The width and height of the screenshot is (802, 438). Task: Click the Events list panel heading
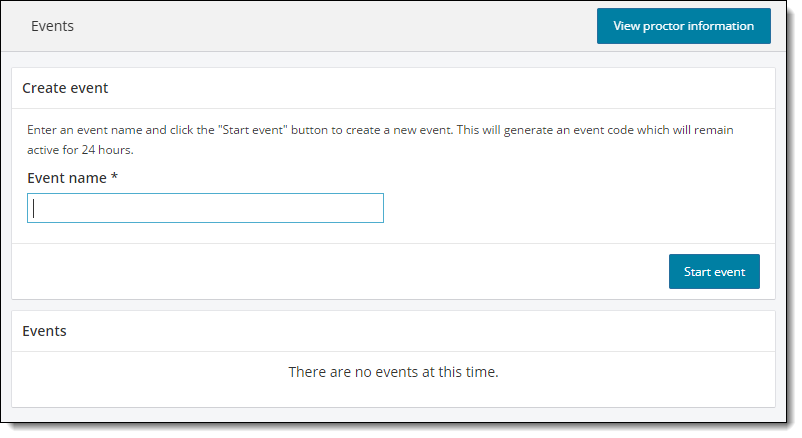point(44,330)
